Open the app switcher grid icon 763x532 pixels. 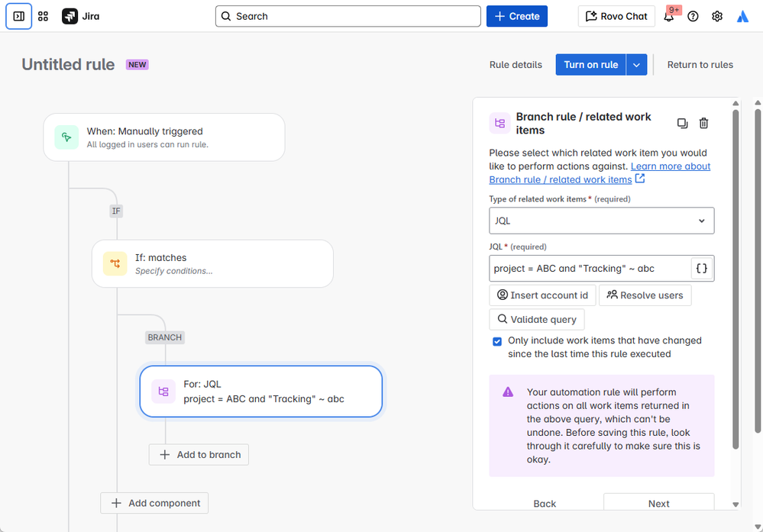pyautogui.click(x=43, y=16)
